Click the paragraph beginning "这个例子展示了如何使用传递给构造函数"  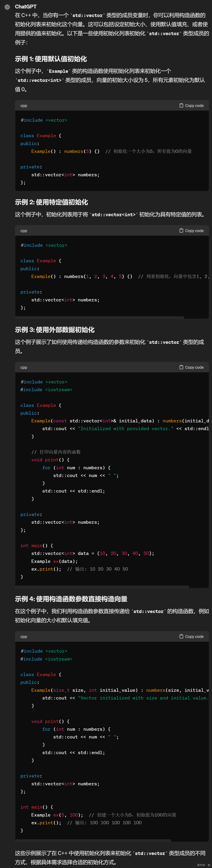click(x=109, y=346)
